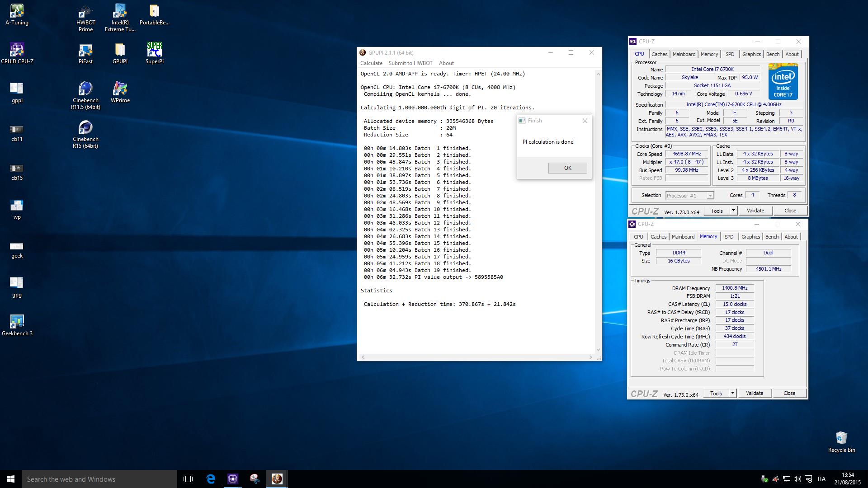Image resolution: width=868 pixels, height=488 pixels.
Task: Click the taskbar search box
Action: coord(99,479)
